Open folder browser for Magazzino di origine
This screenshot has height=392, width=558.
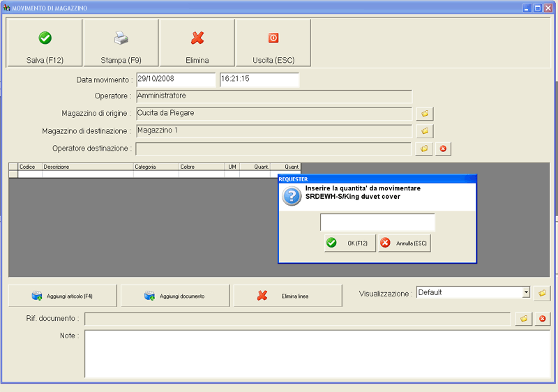(x=425, y=114)
